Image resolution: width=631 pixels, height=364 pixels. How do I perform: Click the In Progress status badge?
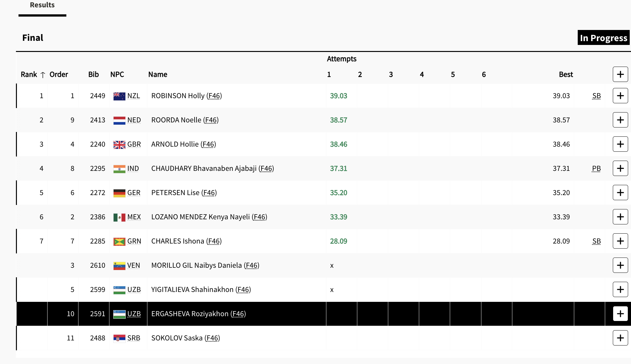click(x=603, y=38)
